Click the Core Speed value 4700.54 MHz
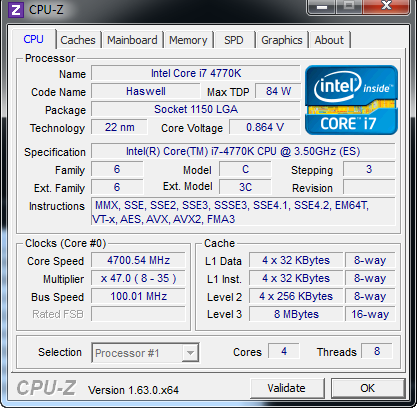Screen dimensions: 417x408 pos(138,260)
